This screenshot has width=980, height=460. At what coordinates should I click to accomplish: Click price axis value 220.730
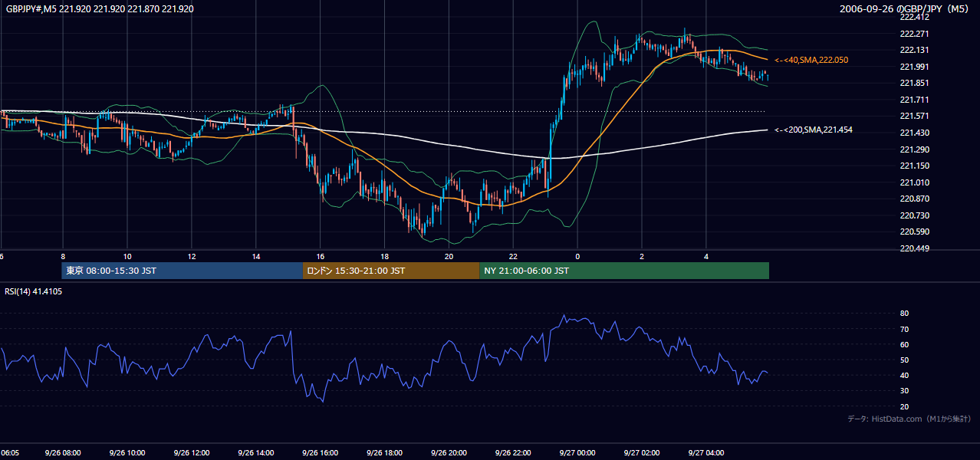[915, 215]
